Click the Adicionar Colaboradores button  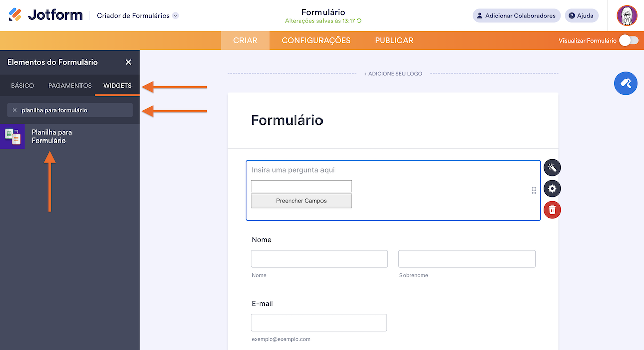pyautogui.click(x=517, y=15)
